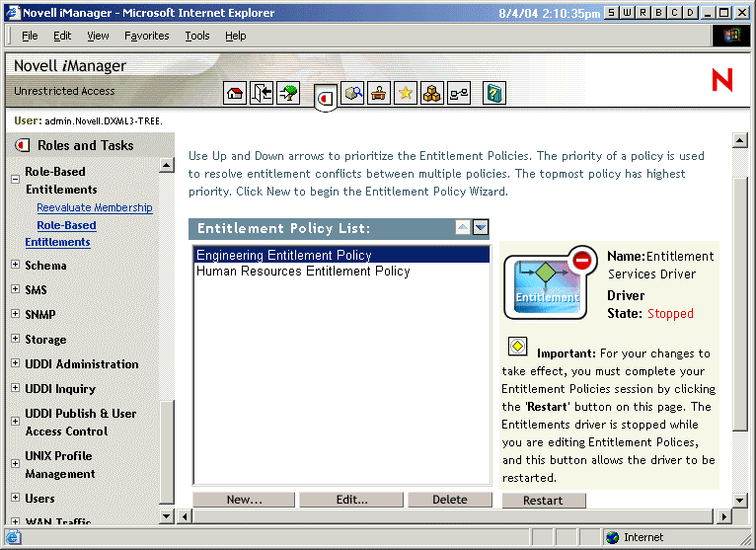The height and width of the screenshot is (550, 756).
Task: Click the Roles and Tasks header icon
Action: pos(22,145)
